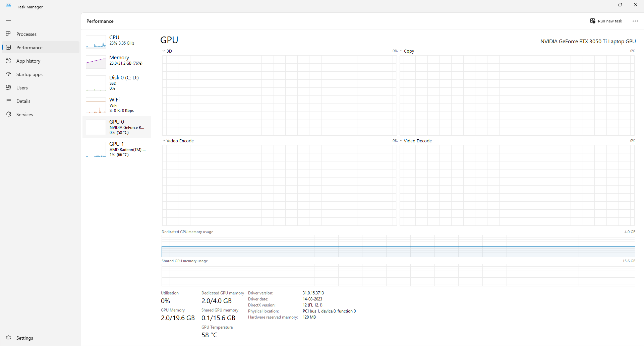Screen dimensions: 644x346
Task: Select the CPU performance graph
Action: pos(117,41)
